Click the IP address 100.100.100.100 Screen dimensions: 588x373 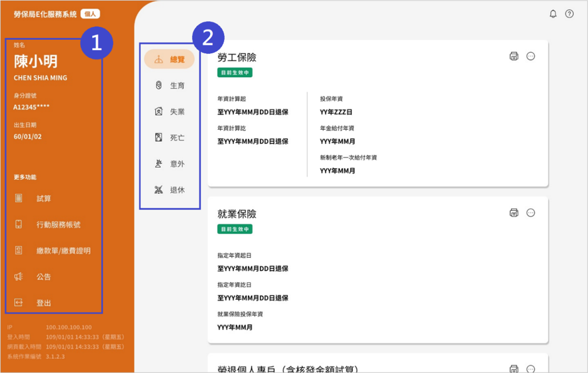coord(69,328)
